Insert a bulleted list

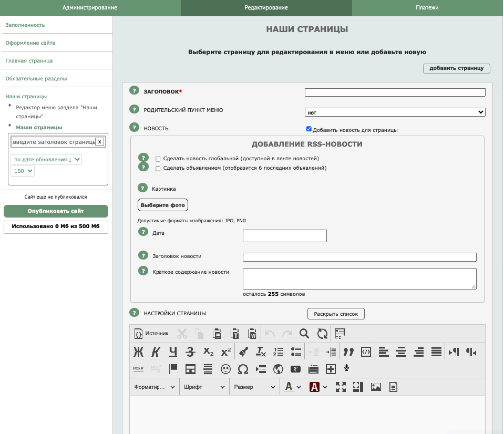[x=296, y=352]
